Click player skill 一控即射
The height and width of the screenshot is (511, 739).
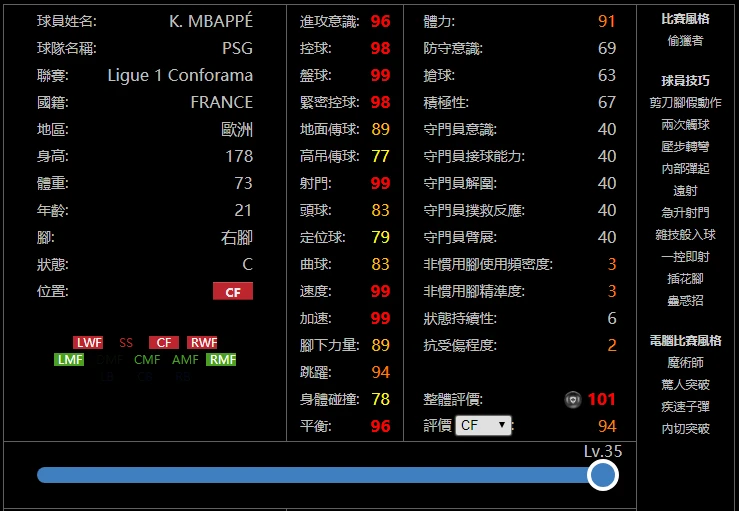point(685,257)
